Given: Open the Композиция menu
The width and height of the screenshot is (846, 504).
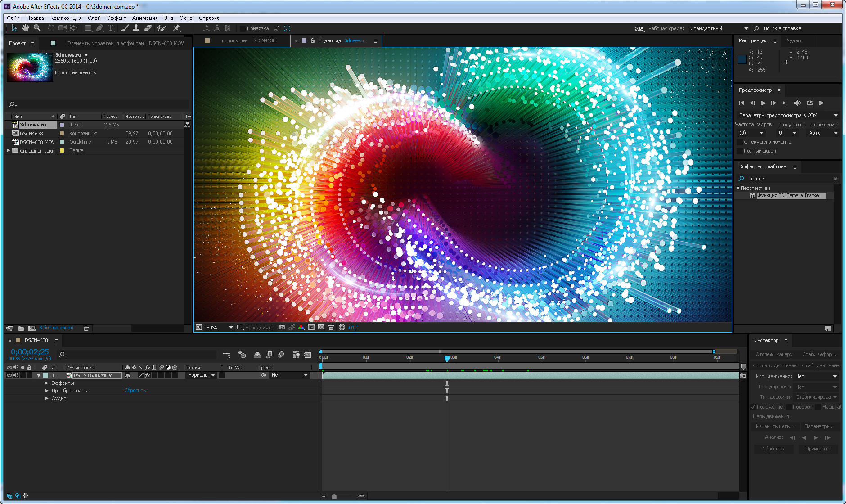Looking at the screenshot, I should (66, 18).
